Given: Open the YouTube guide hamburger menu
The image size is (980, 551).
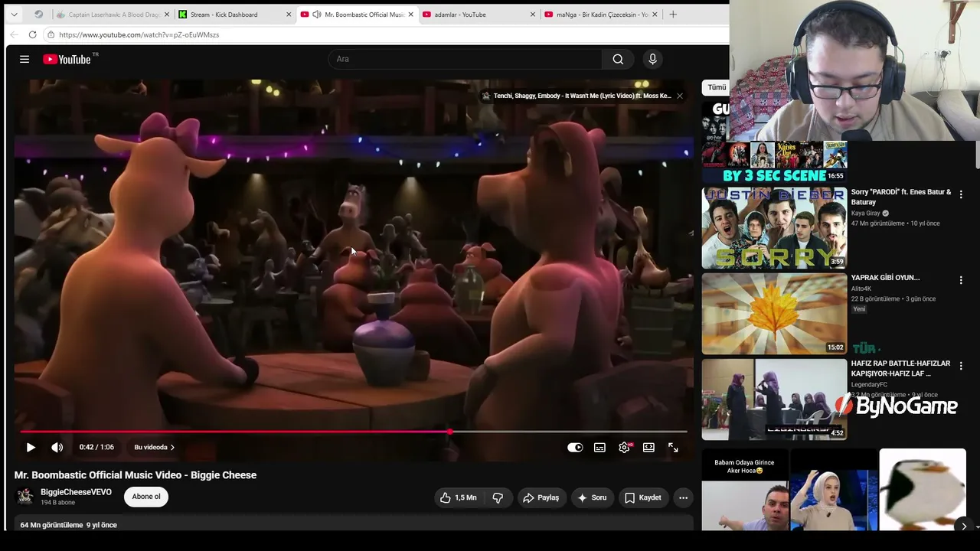Looking at the screenshot, I should tap(24, 59).
